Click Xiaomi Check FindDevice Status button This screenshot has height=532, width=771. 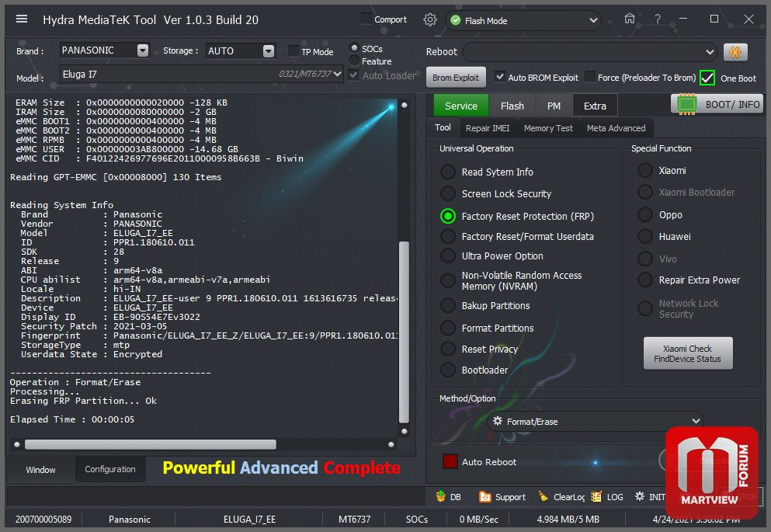(687, 353)
